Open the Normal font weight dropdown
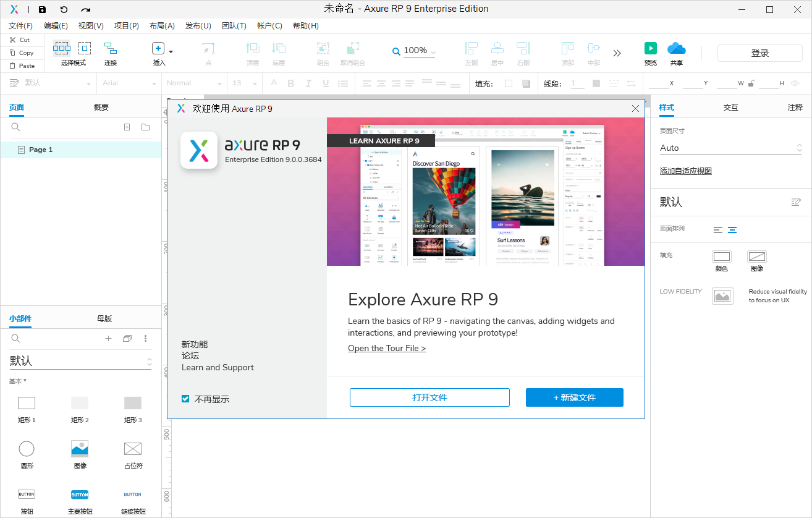Image resolution: width=812 pixels, height=518 pixels. (195, 83)
